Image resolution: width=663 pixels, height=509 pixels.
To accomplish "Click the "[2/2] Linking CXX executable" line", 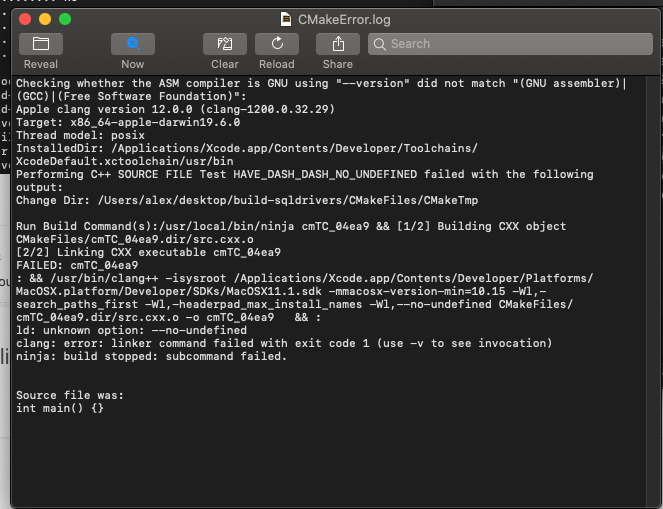I will coord(148,252).
